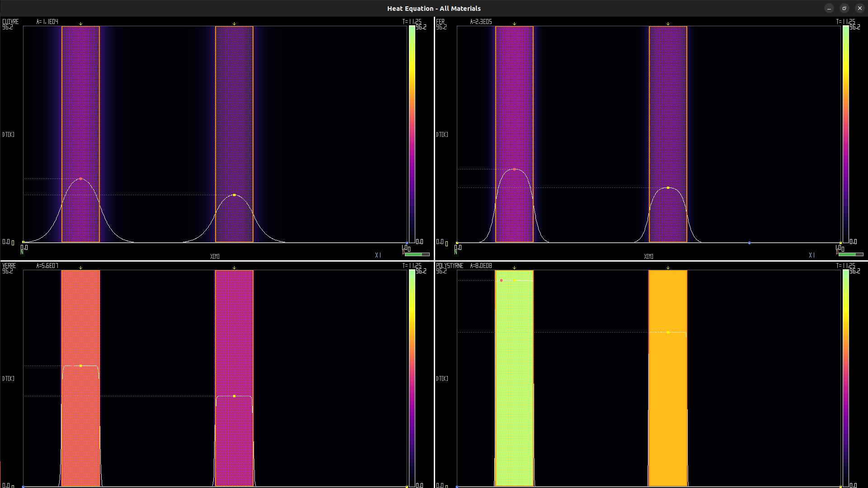Minimize the Heat Equation window
The width and height of the screenshot is (868, 488).
click(x=829, y=8)
